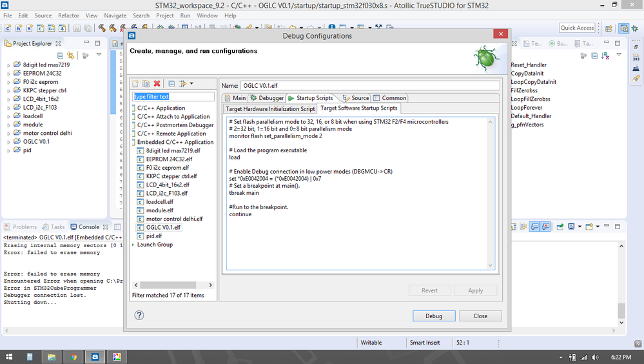Click the Save All icon in main toolbar
The width and height of the screenshot is (644, 364).
[x=88, y=28]
